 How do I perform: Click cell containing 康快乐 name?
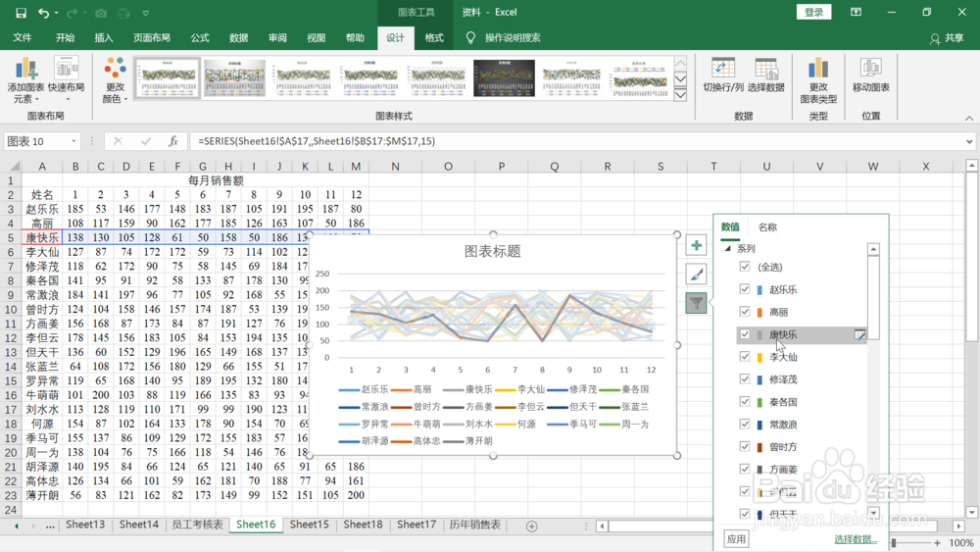[x=42, y=237]
